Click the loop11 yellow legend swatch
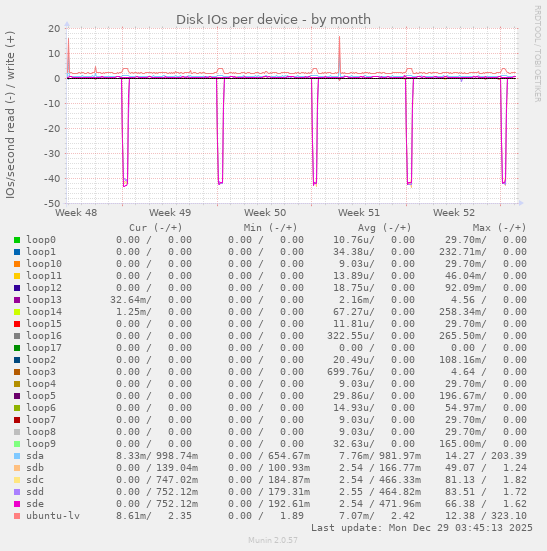547x551 pixels. click(x=17, y=276)
